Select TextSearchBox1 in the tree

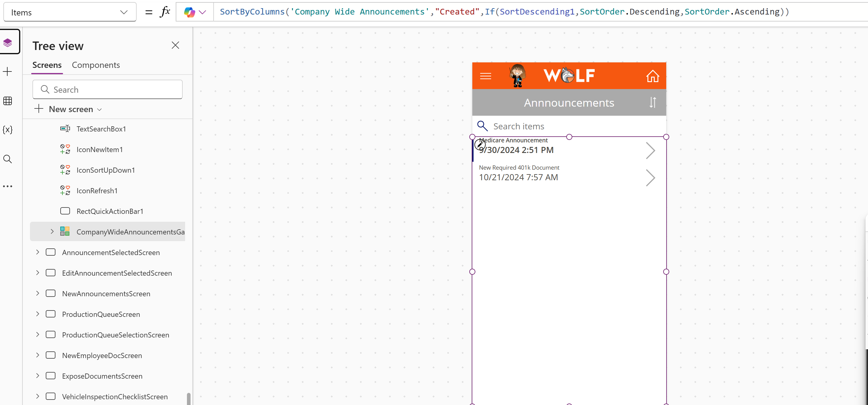(x=101, y=129)
